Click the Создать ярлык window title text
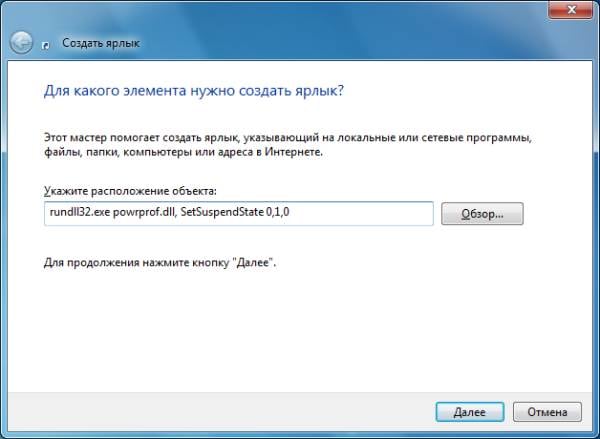 click(x=101, y=44)
